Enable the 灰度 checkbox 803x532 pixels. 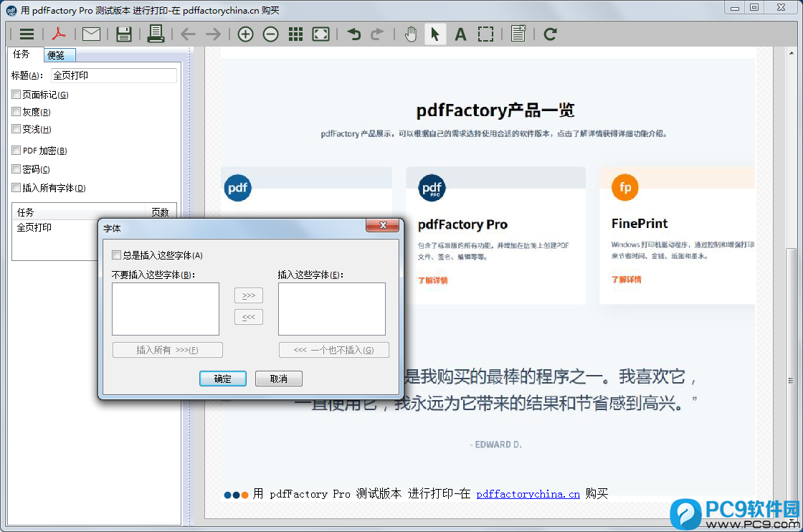[x=16, y=112]
